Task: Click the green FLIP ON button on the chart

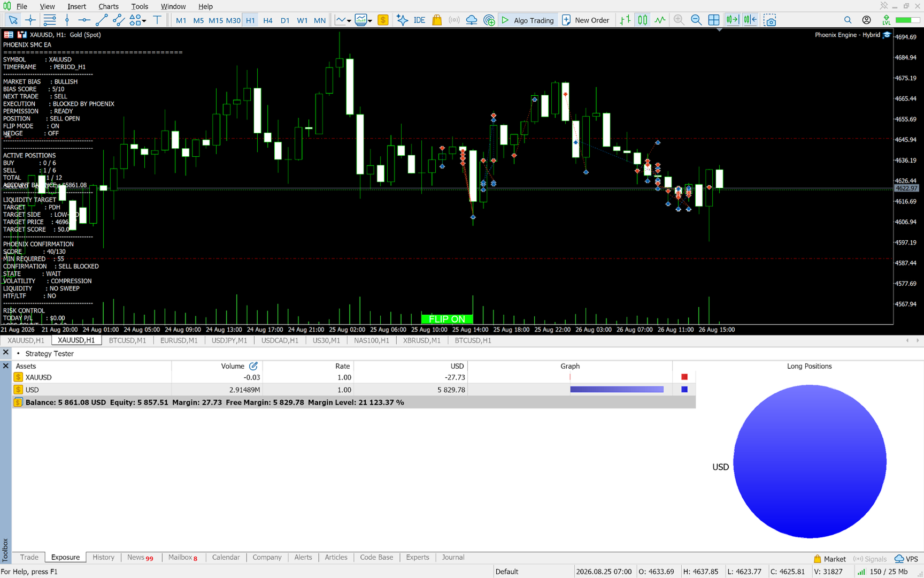Action: [x=447, y=319]
